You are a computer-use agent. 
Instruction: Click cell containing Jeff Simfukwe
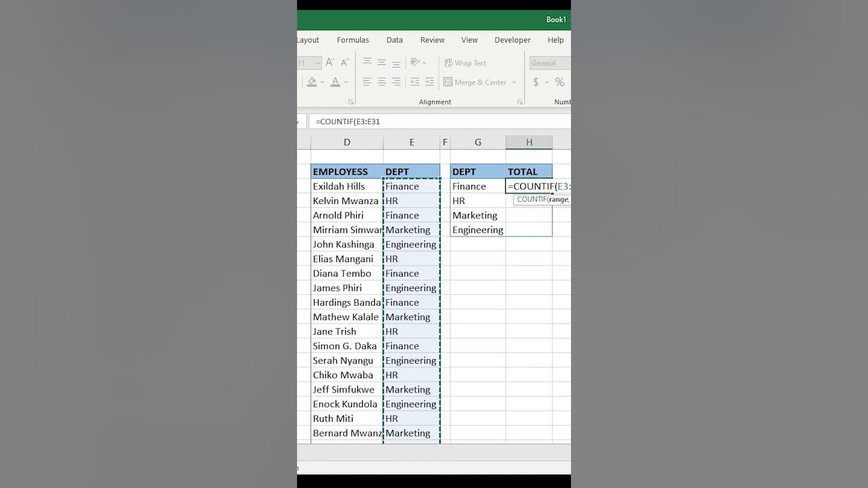[x=347, y=390]
